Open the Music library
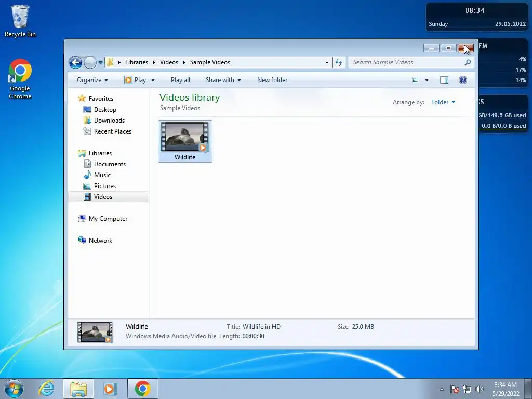This screenshot has height=399, width=532. point(102,175)
